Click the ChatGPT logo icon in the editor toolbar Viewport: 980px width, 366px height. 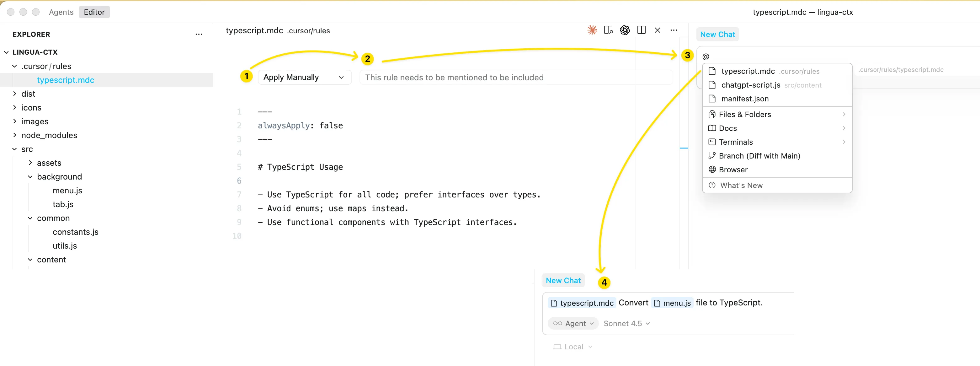[x=625, y=30]
